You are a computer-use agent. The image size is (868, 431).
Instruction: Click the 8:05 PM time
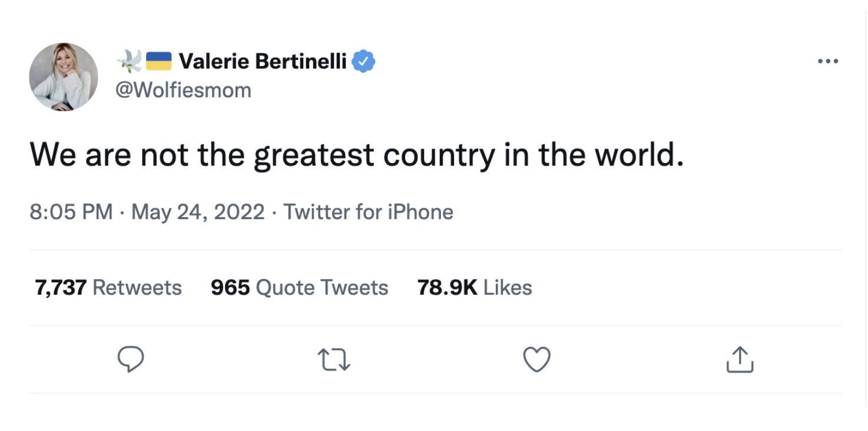click(71, 212)
